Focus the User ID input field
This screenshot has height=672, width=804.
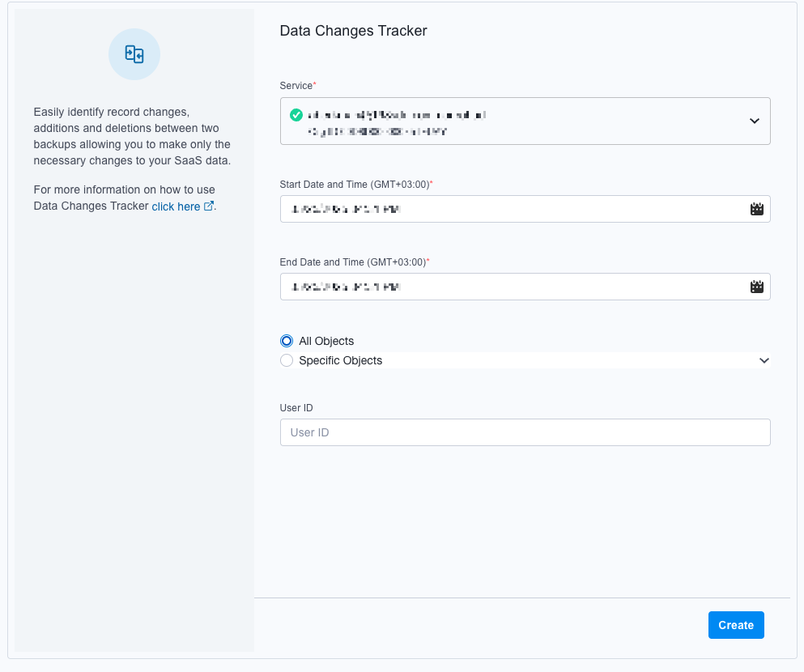pos(525,432)
